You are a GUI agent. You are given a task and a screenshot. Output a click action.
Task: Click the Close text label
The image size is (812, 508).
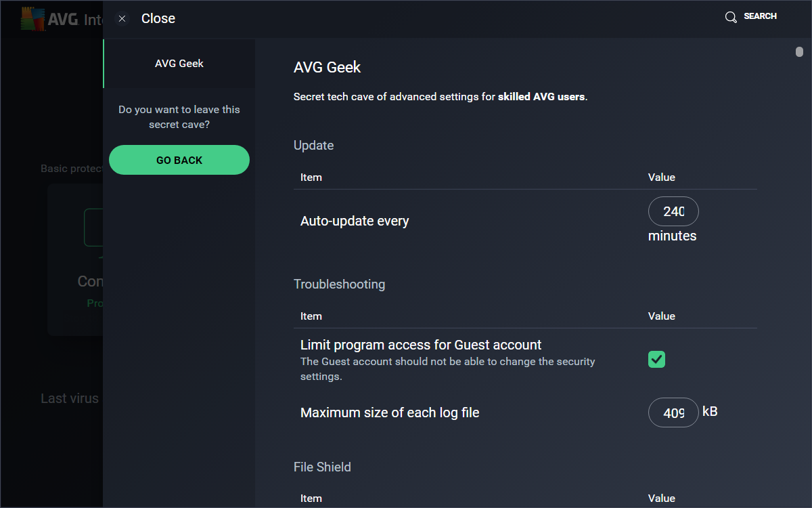click(x=158, y=19)
